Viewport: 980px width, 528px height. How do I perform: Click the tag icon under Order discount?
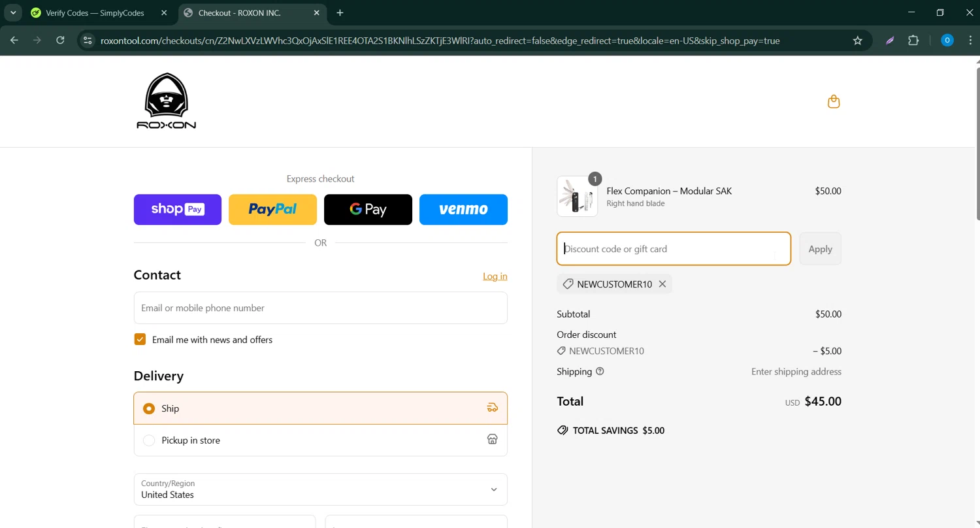click(x=561, y=351)
